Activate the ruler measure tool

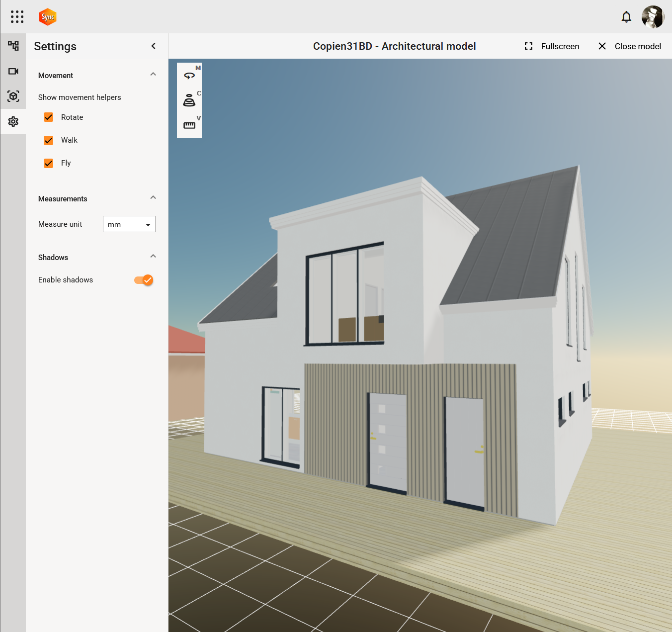pos(189,125)
